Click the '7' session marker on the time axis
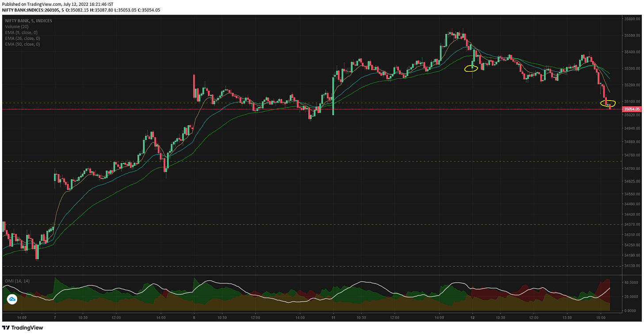 tap(54, 318)
